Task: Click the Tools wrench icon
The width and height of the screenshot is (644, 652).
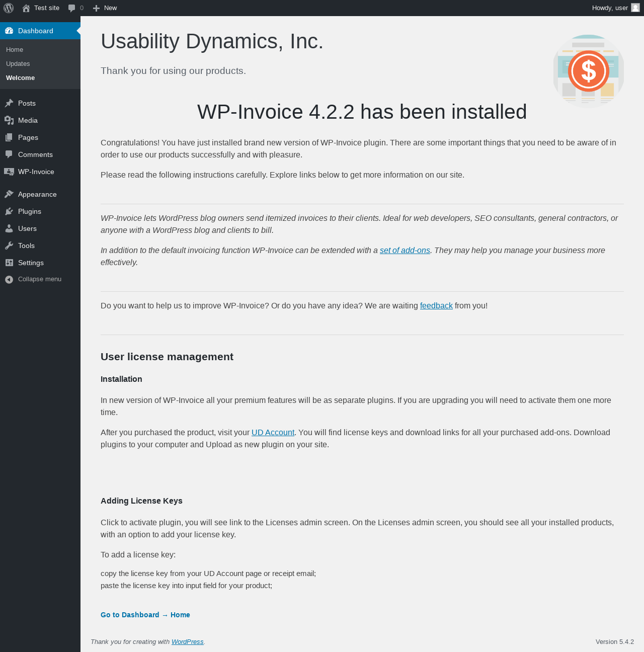Action: 9,246
